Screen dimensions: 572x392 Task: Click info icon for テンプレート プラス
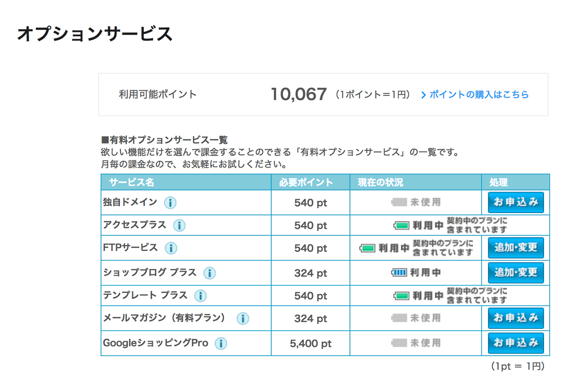[x=200, y=296]
